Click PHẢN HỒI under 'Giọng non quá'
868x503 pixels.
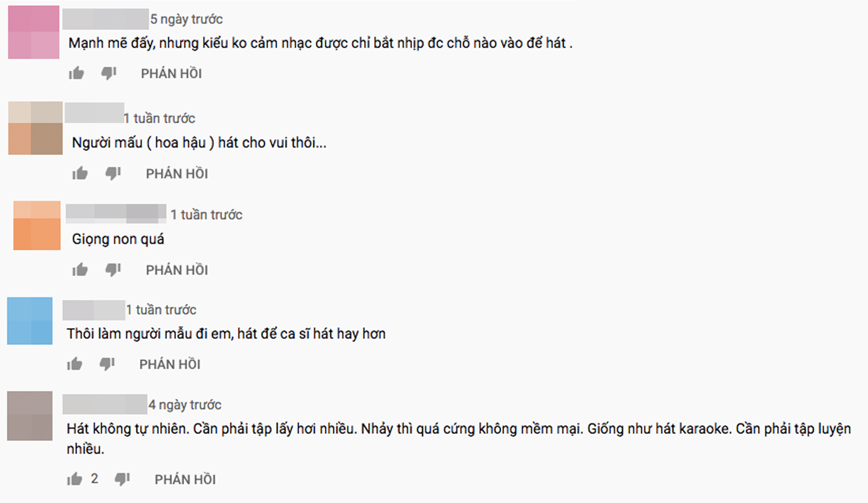(x=177, y=270)
